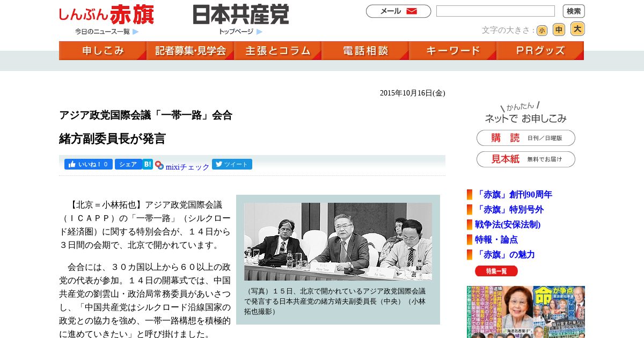Screen dimensions: 644x338
Task: Open the 申しこみ navigation tab
Action: click(103, 51)
